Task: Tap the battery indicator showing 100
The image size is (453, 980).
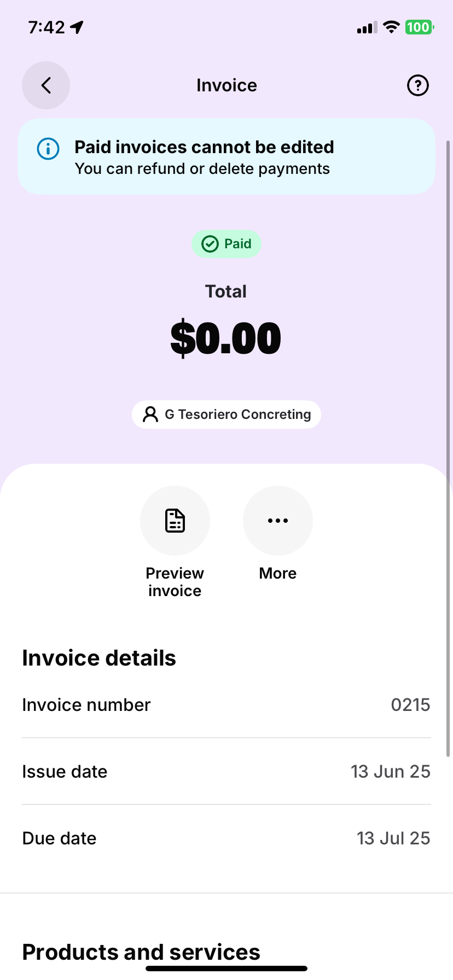Action: point(419,27)
